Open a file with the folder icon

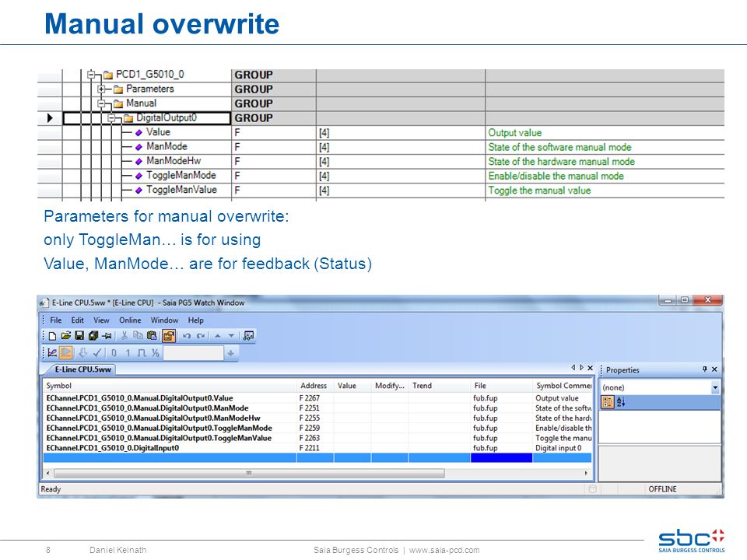(65, 336)
